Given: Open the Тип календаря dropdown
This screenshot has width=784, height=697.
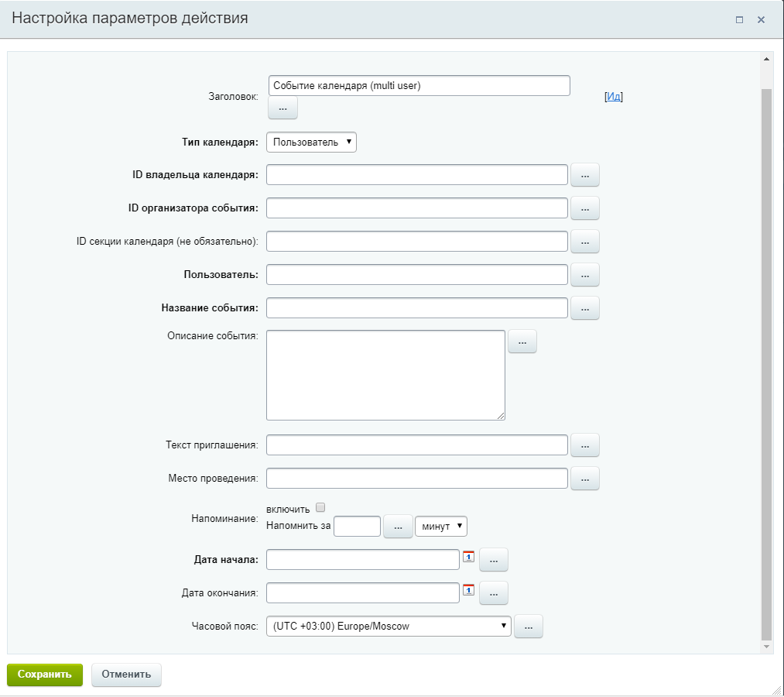Looking at the screenshot, I should pyautogui.click(x=311, y=142).
